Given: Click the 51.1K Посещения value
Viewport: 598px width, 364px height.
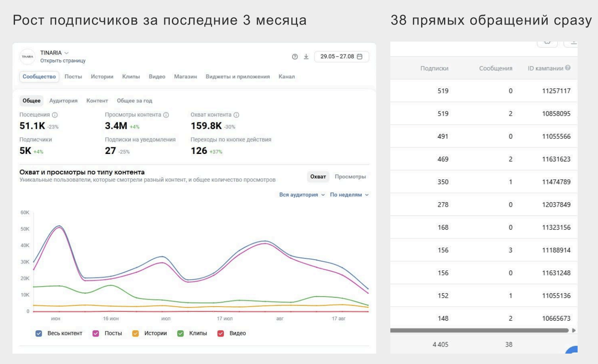Looking at the screenshot, I should (32, 126).
